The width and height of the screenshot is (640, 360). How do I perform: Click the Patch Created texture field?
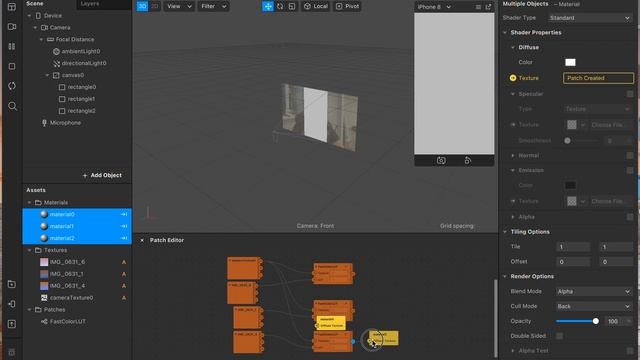(x=598, y=78)
